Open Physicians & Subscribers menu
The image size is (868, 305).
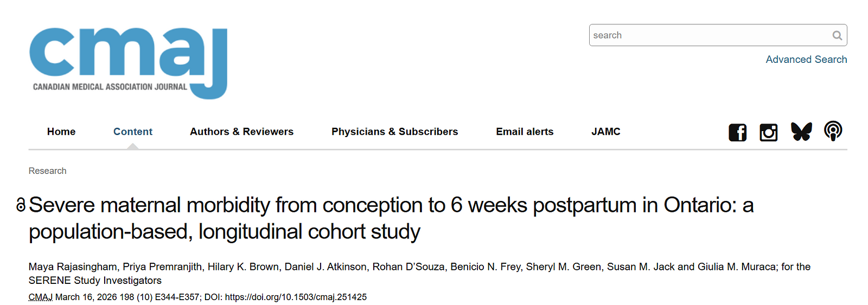click(x=394, y=132)
